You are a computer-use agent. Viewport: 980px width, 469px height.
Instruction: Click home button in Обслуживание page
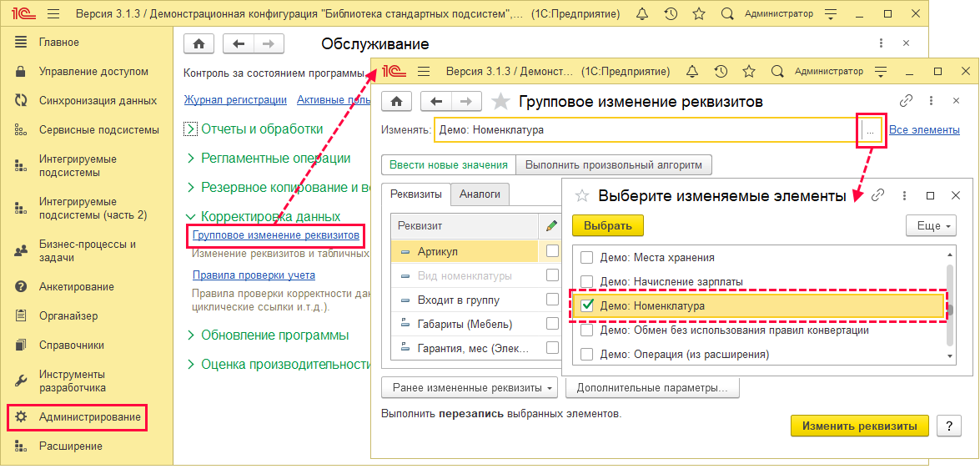199,43
